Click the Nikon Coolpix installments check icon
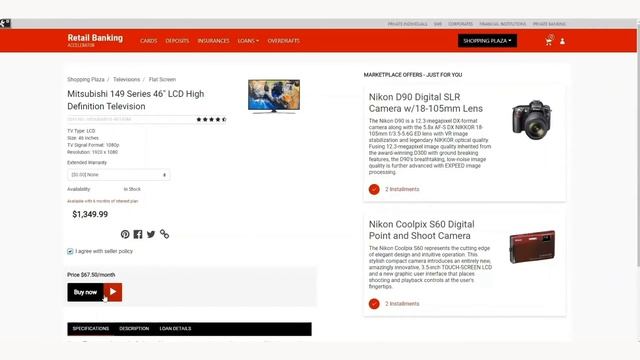The image size is (640, 360). pos(374,304)
